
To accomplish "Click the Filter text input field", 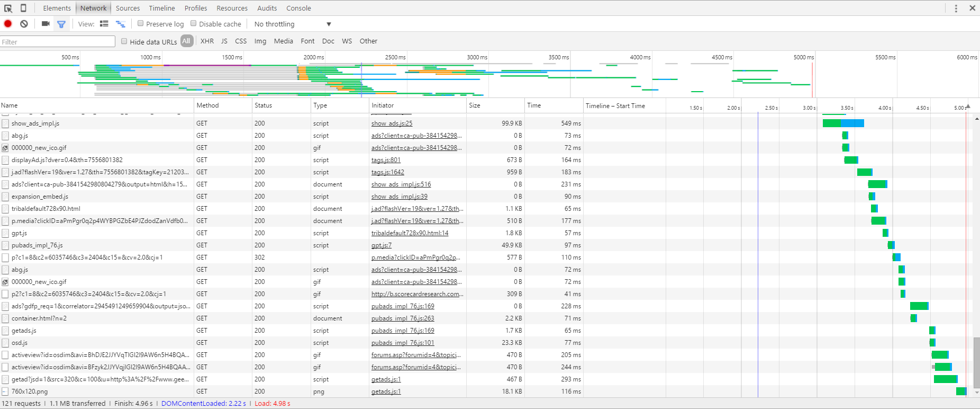I will point(58,42).
